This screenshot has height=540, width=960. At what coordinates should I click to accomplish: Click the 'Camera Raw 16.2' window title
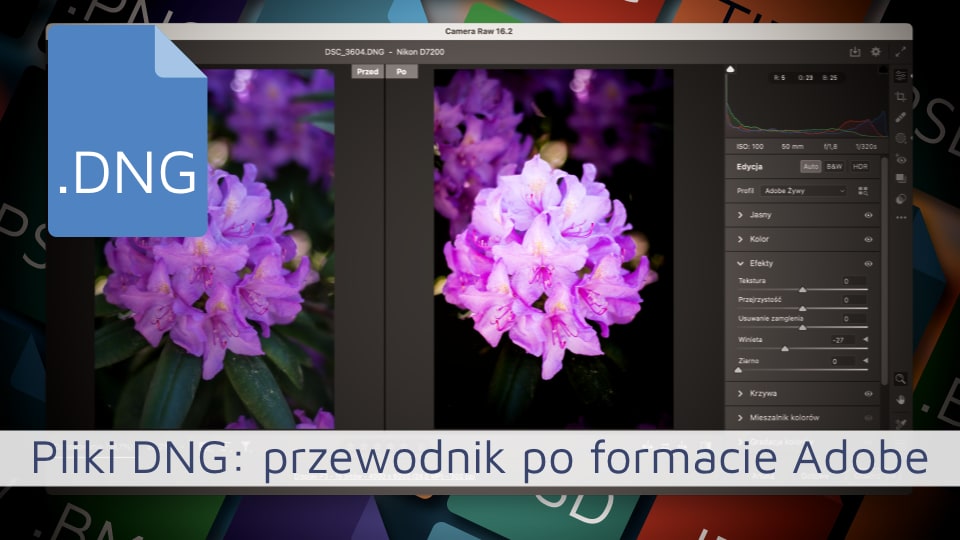click(479, 31)
